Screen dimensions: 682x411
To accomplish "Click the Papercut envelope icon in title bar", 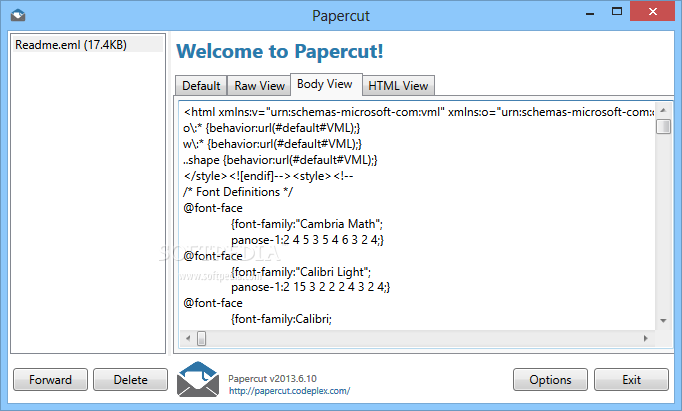I will [18, 16].
